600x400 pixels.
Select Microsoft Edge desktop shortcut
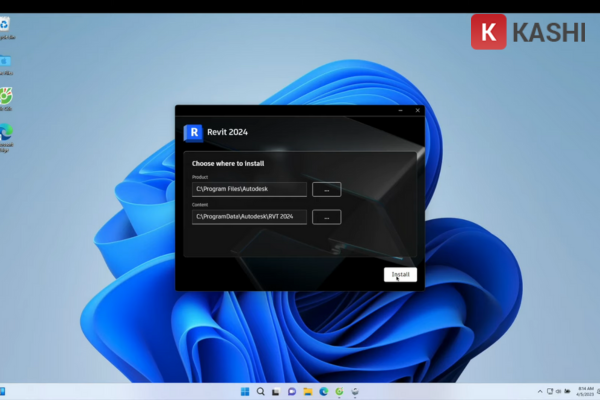click(x=6, y=133)
